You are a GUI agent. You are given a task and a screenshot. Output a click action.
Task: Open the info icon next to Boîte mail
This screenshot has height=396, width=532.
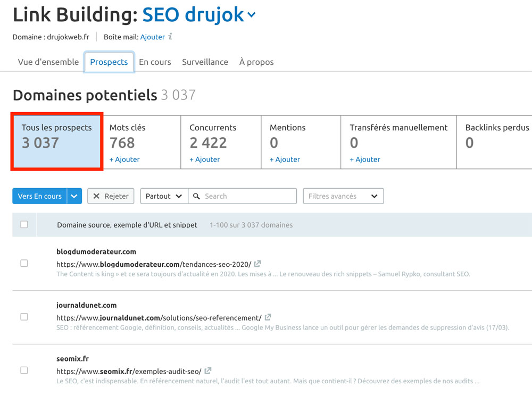coord(170,36)
